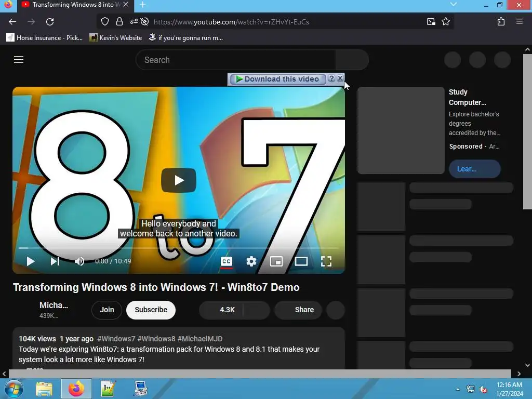Viewport: 532px width, 399px height.
Task: Open the Firefox extensions menu
Action: click(x=501, y=22)
